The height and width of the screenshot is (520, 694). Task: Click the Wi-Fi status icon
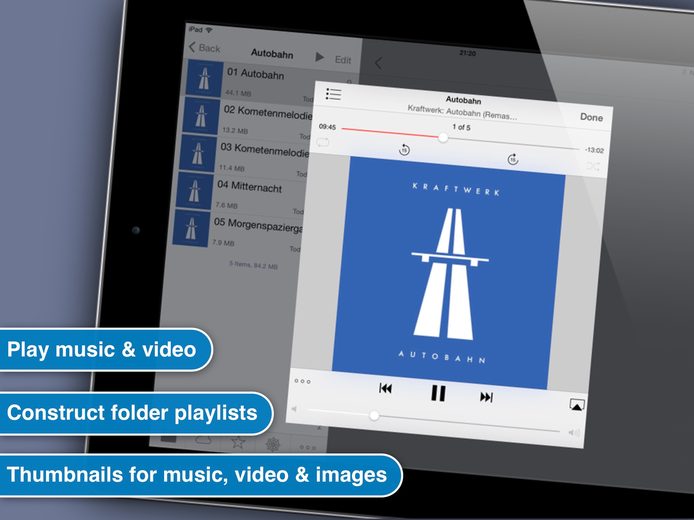tap(209, 30)
